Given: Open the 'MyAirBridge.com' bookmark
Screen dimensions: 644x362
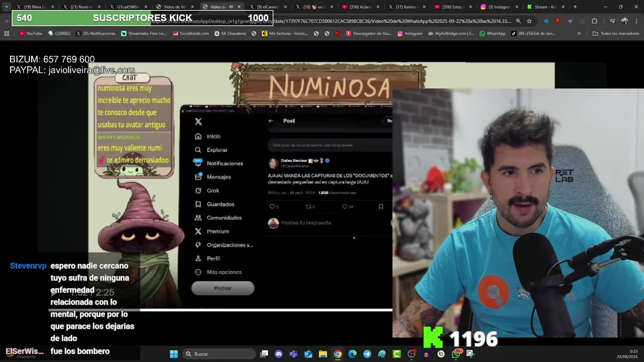Looking at the screenshot, I should pos(451,33).
